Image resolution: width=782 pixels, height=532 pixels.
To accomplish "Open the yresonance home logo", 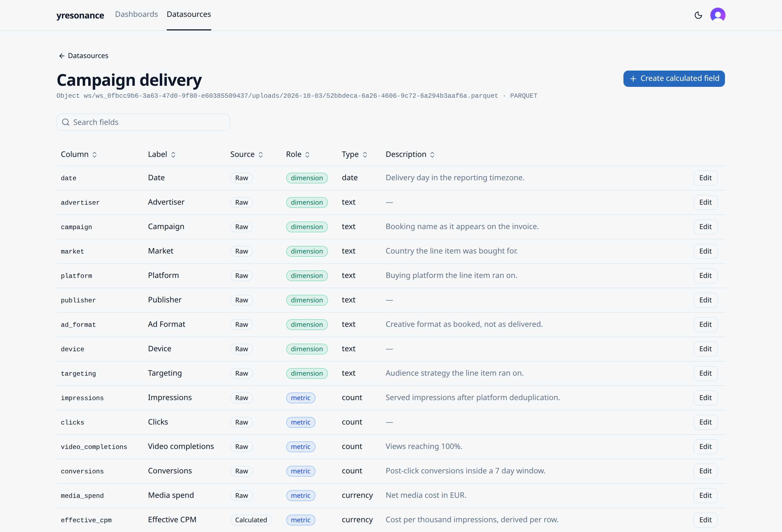I will tap(80, 15).
